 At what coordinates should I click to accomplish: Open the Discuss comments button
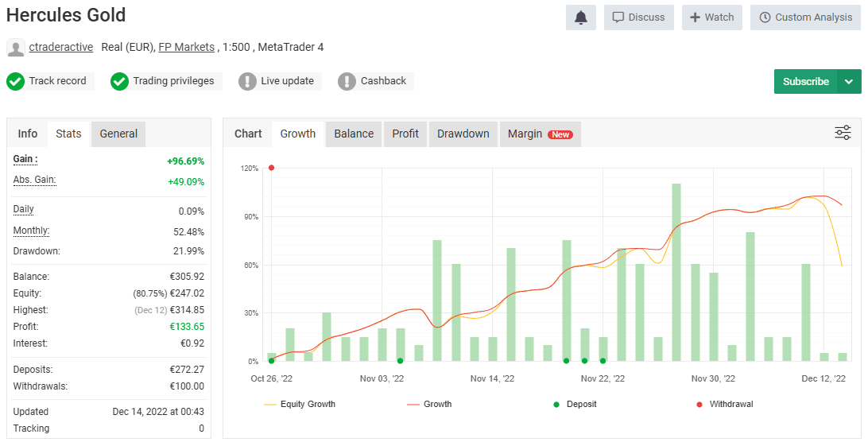click(x=639, y=17)
